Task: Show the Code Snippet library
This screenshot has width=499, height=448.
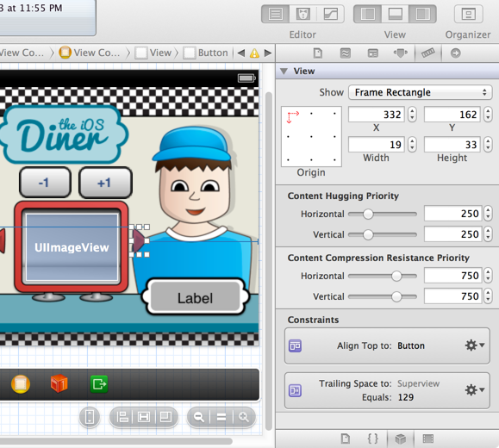Action: (373, 439)
